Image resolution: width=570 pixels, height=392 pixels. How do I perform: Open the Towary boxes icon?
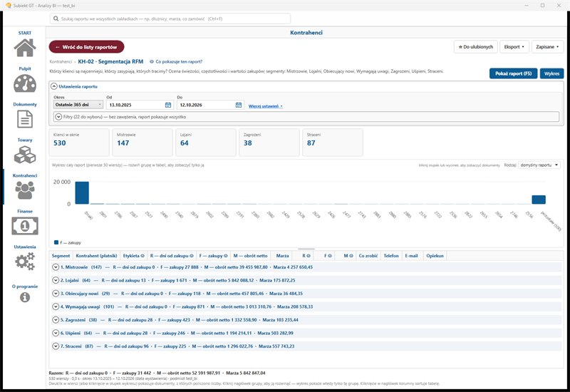[x=25, y=155]
